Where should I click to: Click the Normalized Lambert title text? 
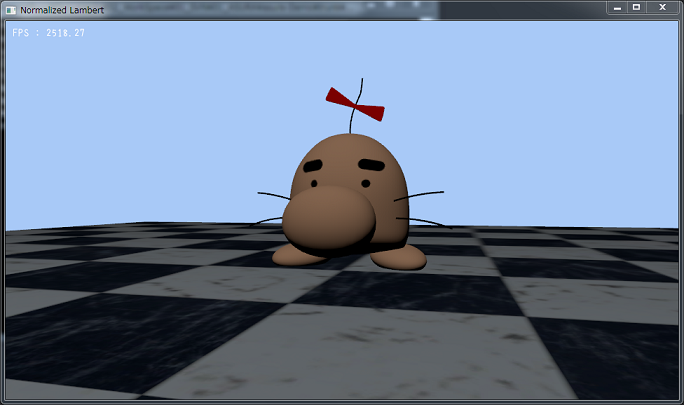[x=57, y=9]
